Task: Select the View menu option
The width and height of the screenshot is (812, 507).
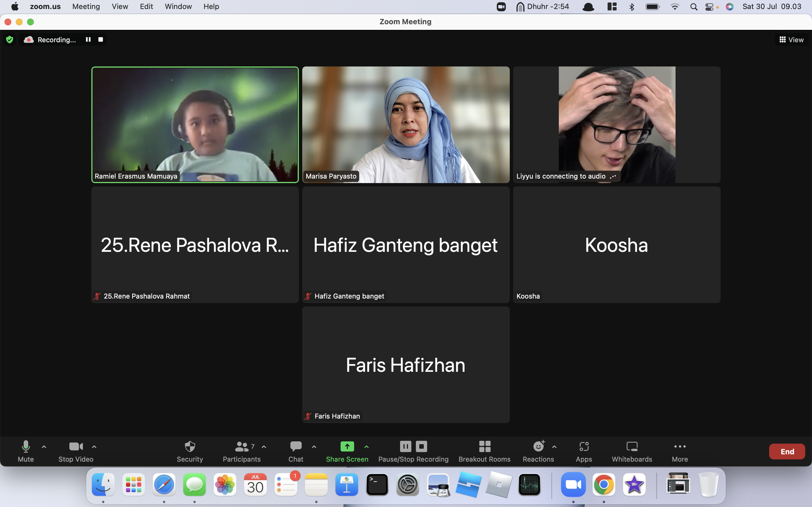Action: (x=119, y=6)
